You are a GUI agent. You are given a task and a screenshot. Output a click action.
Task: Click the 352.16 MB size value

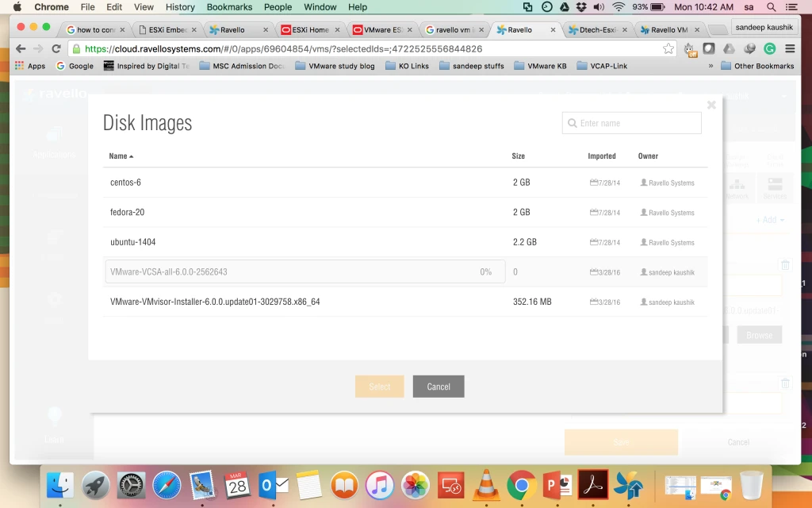tap(532, 302)
